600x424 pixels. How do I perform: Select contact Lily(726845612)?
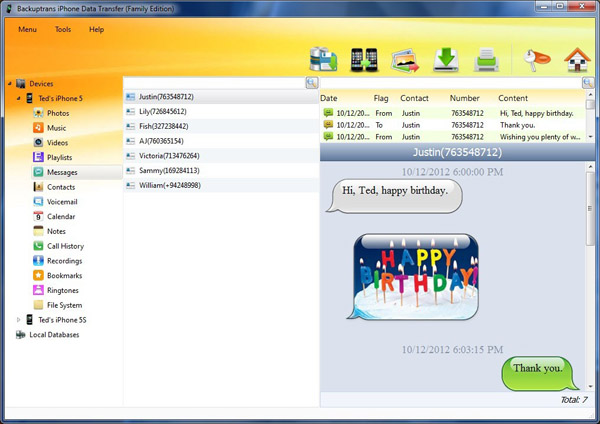point(221,111)
